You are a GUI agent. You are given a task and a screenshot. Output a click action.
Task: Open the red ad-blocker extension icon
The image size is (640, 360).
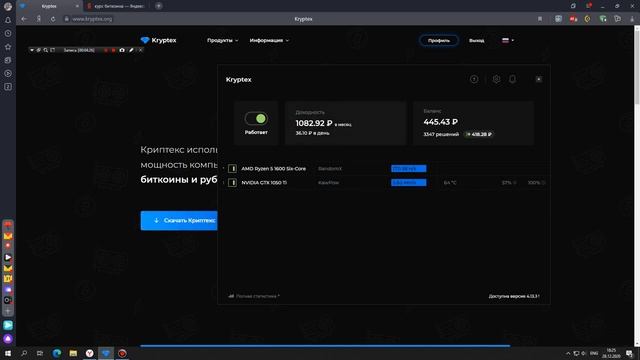(573, 19)
